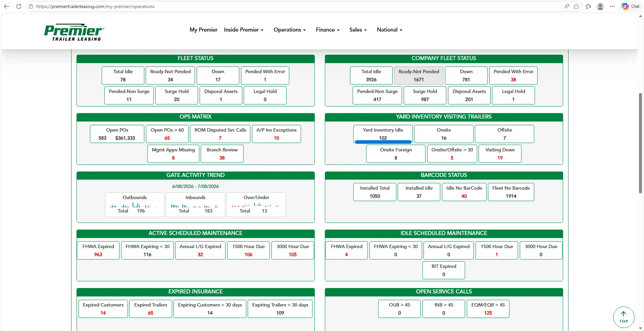Viewport: 644px width, 331px height.
Task: Open the Branch Review 38 tile
Action: pyautogui.click(x=222, y=154)
